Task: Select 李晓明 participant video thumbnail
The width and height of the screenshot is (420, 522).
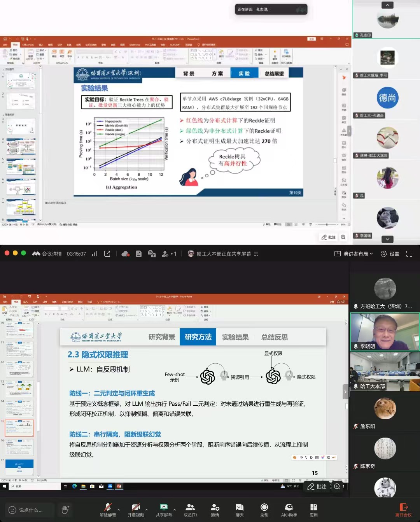Action: pos(385,332)
